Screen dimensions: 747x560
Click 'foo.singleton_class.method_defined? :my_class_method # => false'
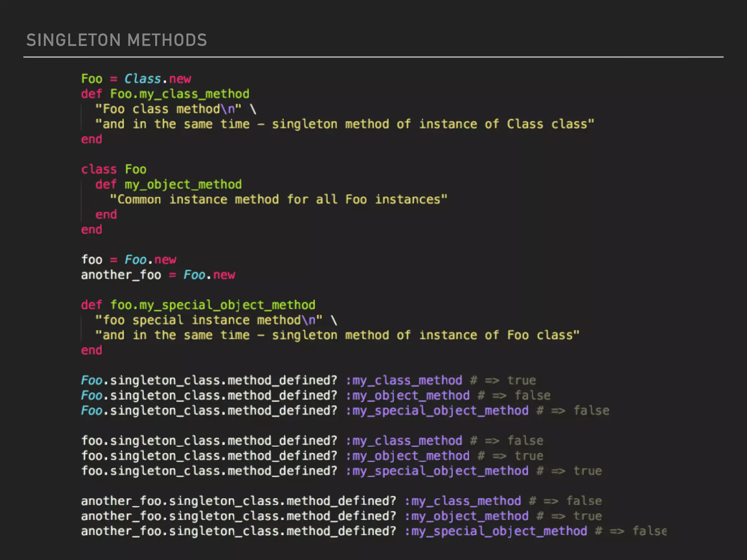coord(312,441)
